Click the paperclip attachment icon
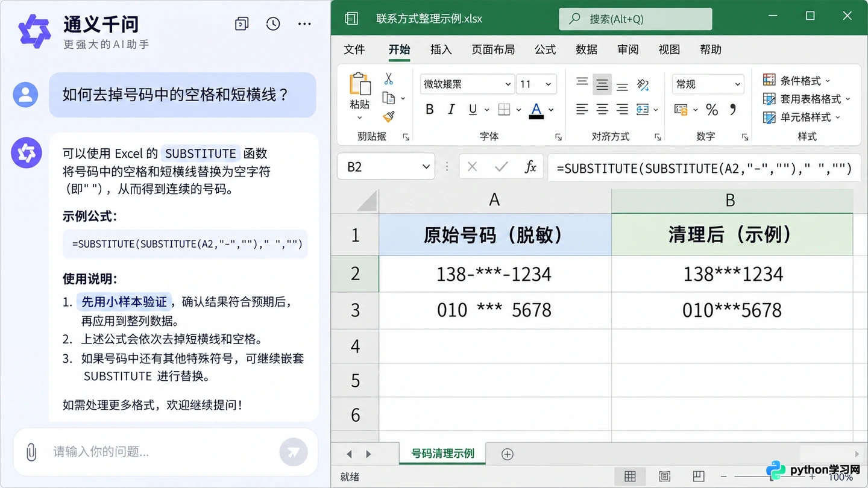The width and height of the screenshot is (868, 488). click(31, 452)
